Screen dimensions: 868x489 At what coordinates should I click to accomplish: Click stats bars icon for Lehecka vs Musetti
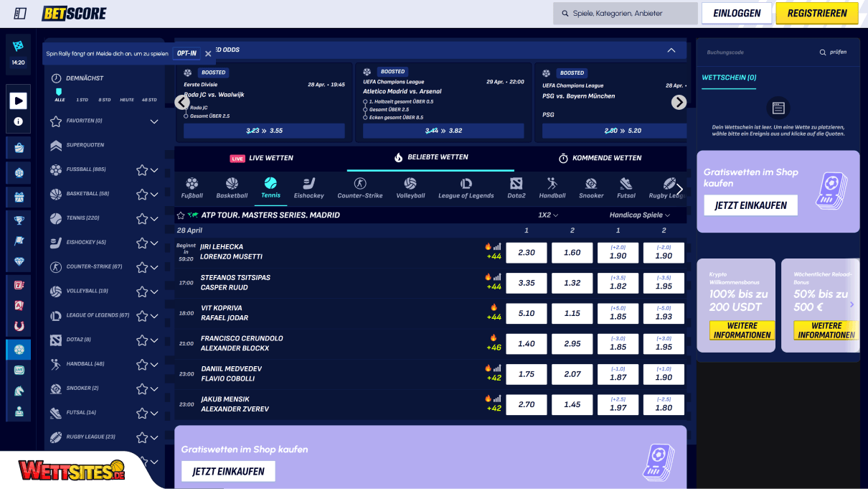tap(497, 246)
